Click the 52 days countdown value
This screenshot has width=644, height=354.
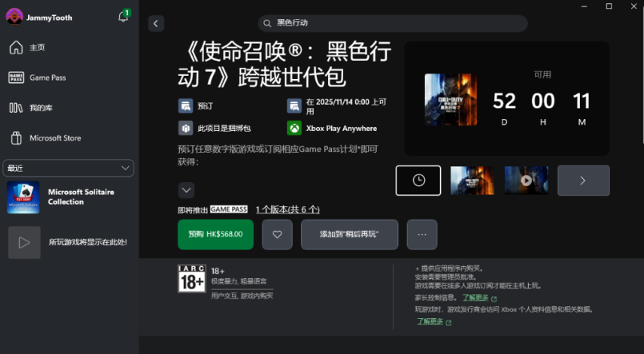coord(504,101)
